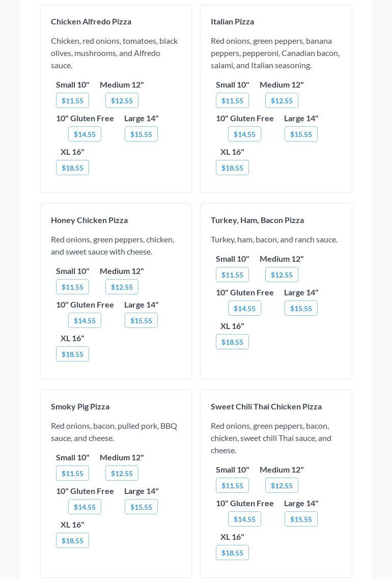Click Italian Pizza Small 10" $11.55
This screenshot has width=392, height=579.
[x=232, y=100]
